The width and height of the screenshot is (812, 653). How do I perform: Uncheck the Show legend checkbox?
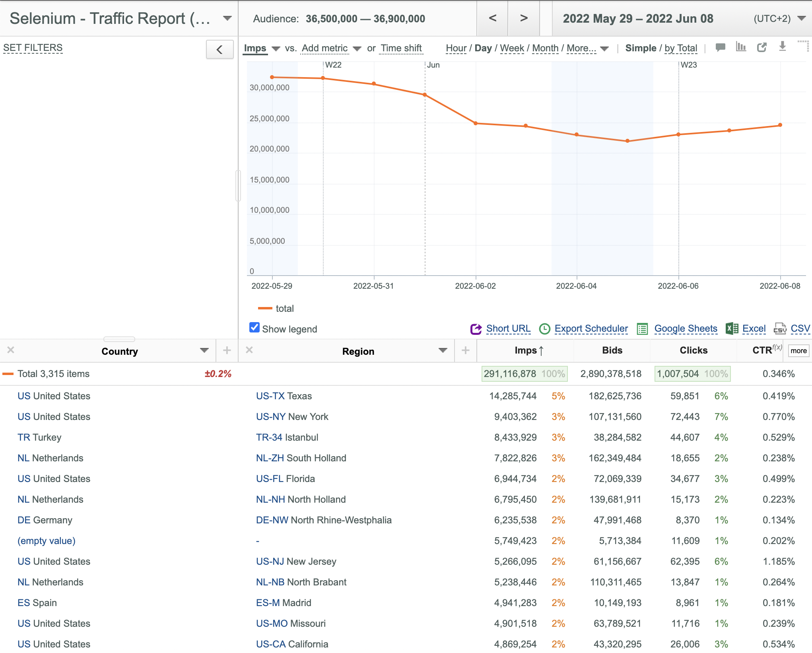(x=254, y=328)
